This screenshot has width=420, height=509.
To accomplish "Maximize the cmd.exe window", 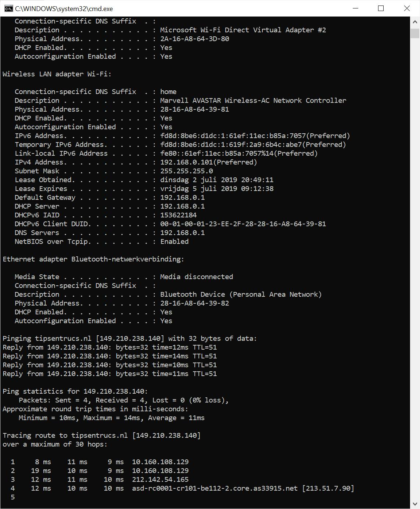I will point(381,8).
